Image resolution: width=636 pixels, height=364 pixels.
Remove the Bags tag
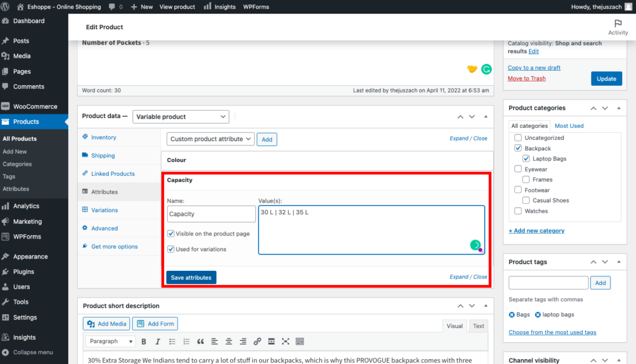[512, 315]
